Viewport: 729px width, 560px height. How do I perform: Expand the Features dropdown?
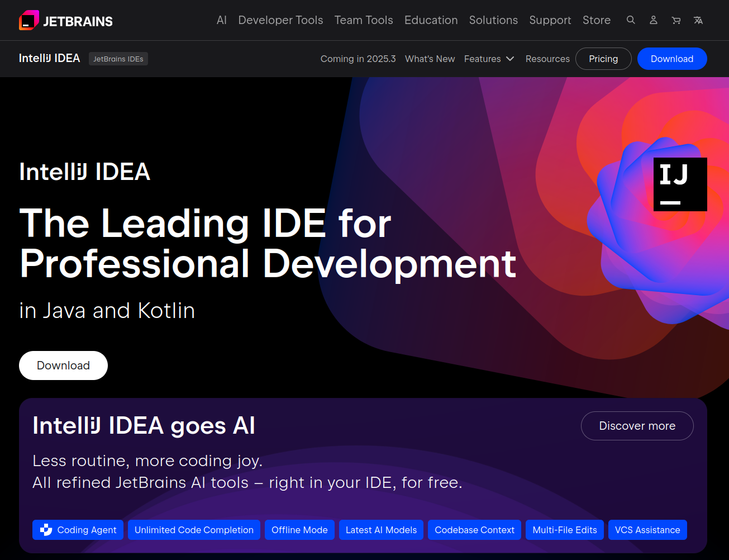[x=489, y=59]
